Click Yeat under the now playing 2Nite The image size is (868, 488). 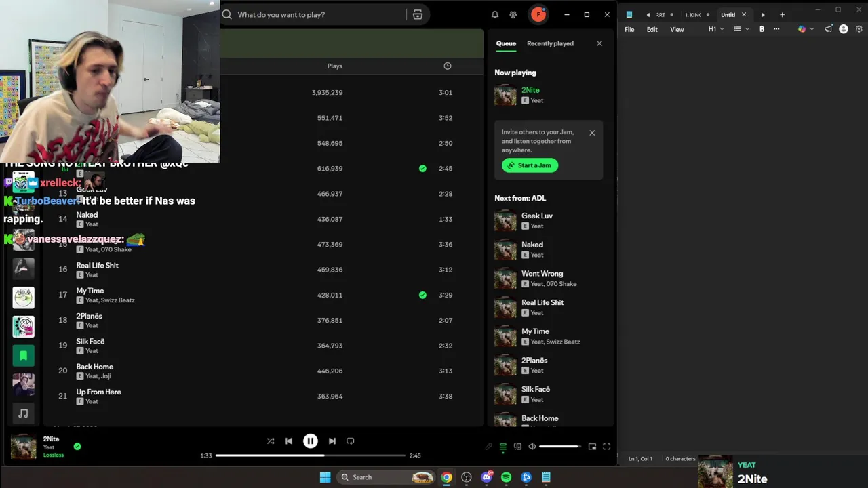pyautogui.click(x=537, y=100)
